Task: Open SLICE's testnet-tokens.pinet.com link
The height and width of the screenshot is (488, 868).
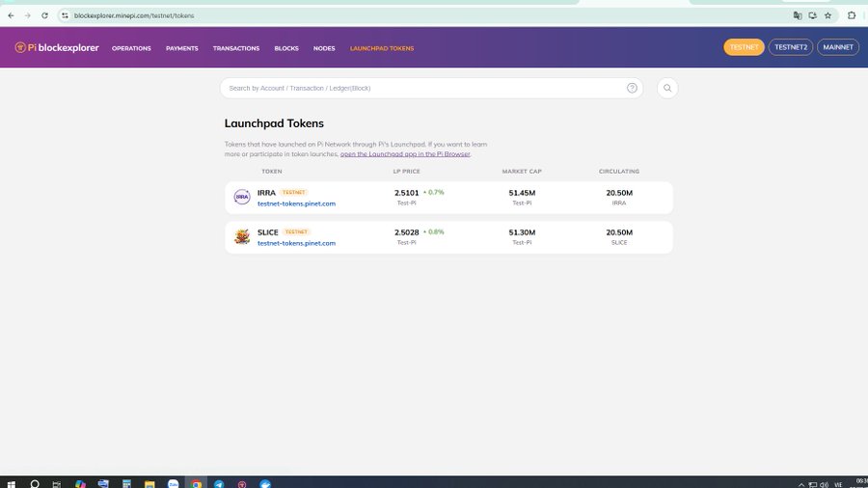Action: click(296, 243)
